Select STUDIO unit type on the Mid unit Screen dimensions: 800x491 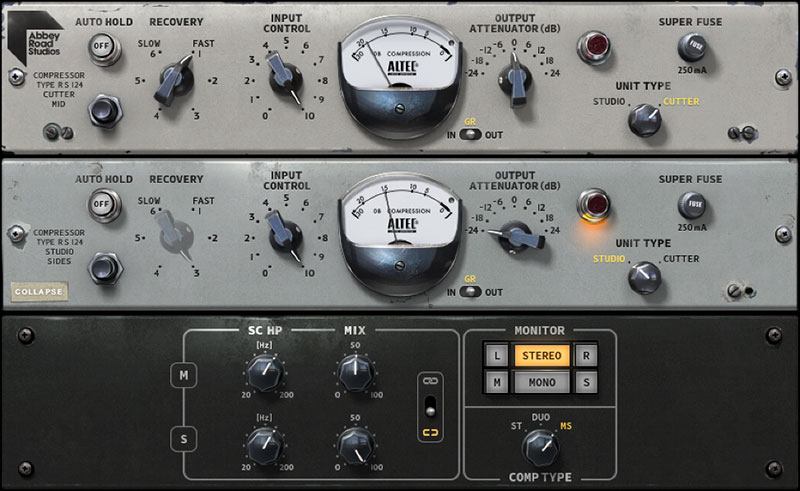[x=609, y=102]
